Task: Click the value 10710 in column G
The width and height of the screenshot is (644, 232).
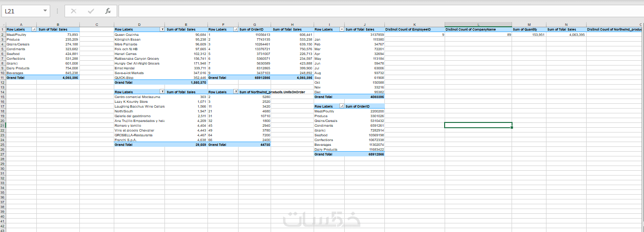Action: coord(254,116)
